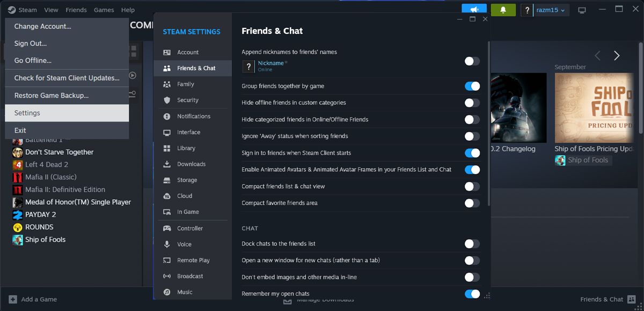Select the Security settings section

188,100
